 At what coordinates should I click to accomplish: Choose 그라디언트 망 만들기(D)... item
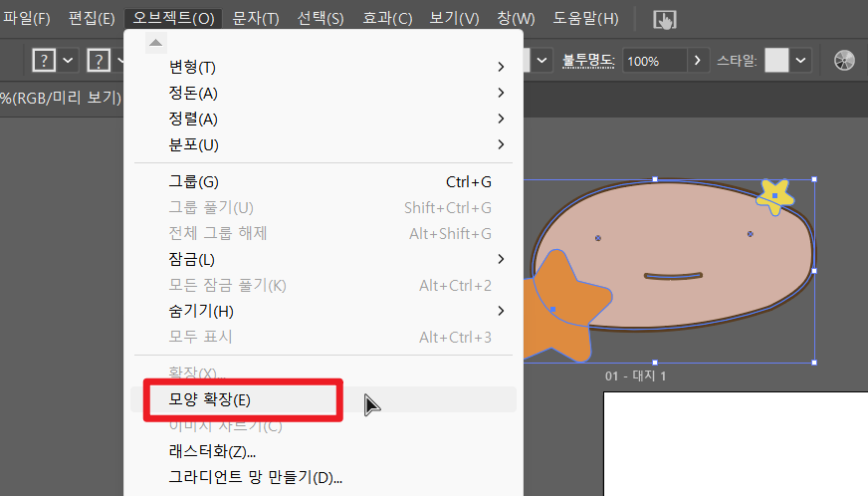[324, 477]
